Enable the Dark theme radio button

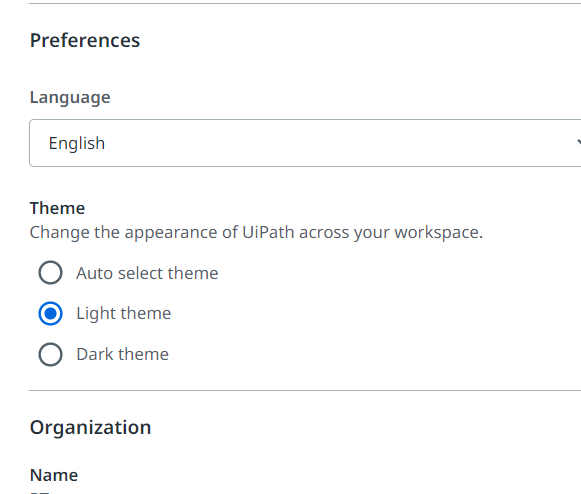(50, 354)
